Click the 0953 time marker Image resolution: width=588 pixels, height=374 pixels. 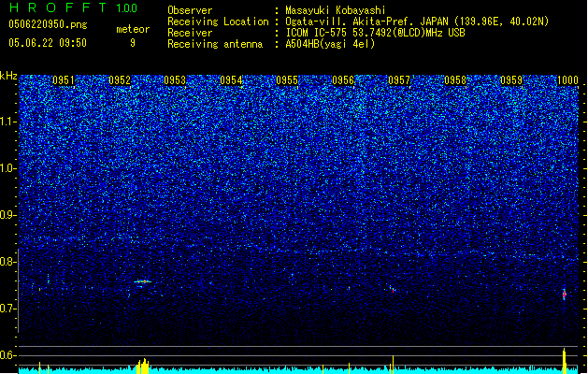(175, 80)
